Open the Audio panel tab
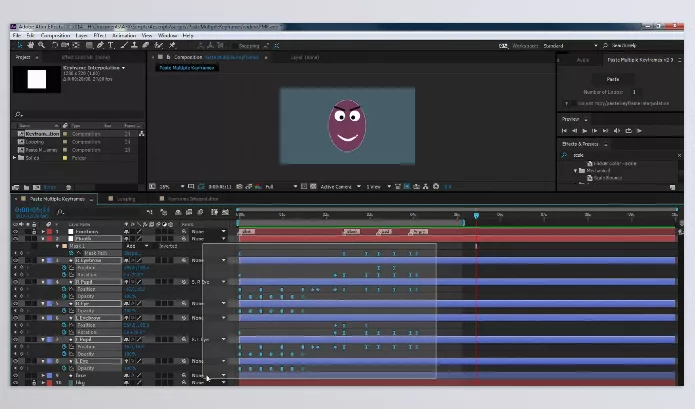 coord(583,60)
